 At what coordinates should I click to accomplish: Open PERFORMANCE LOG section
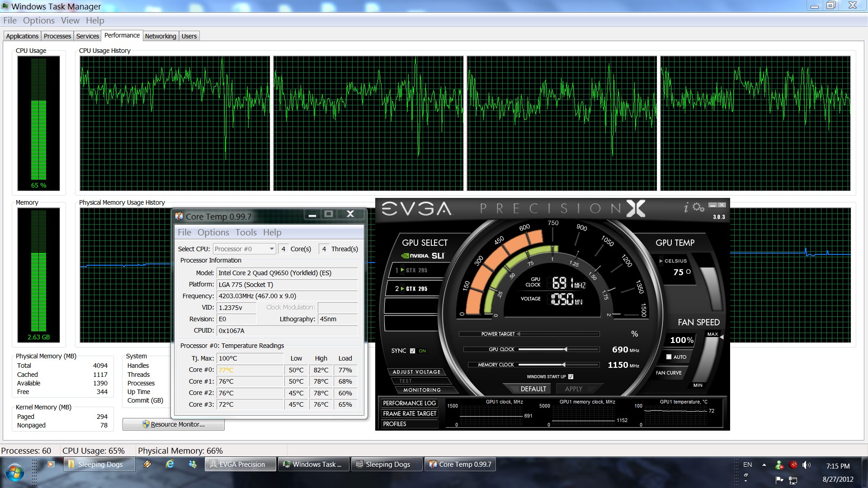(x=409, y=403)
